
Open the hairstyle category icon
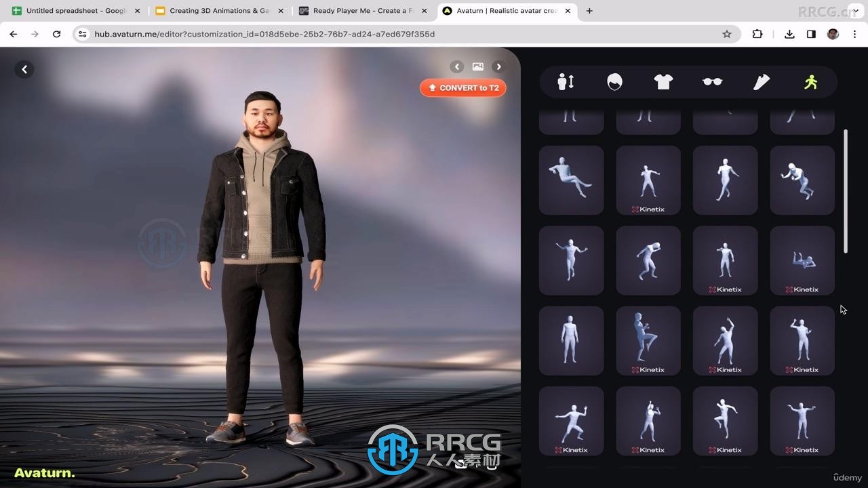pyautogui.click(x=614, y=82)
